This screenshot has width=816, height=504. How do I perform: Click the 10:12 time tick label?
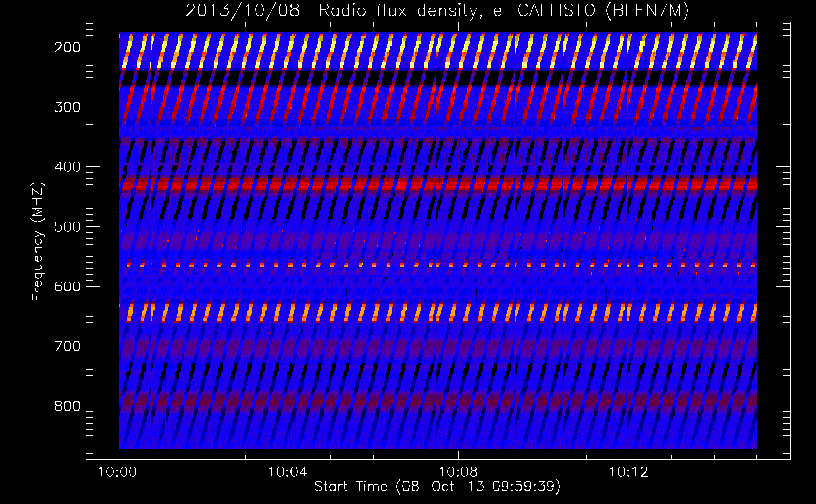point(629,472)
